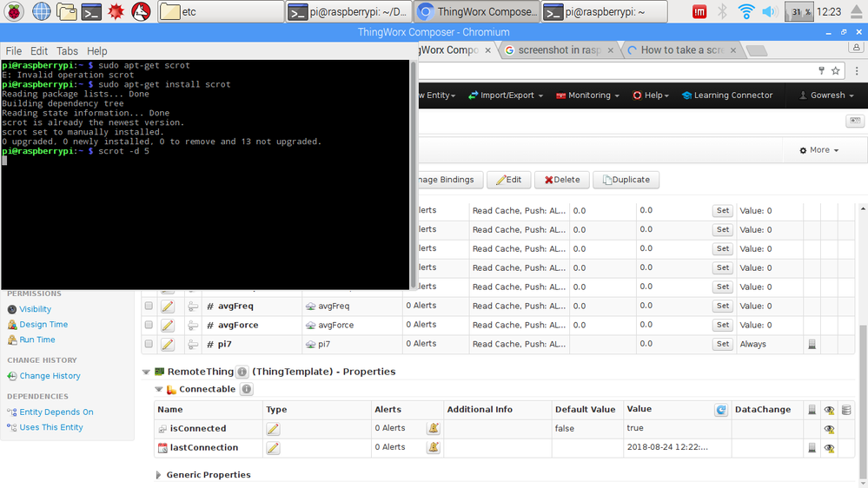Screen dimensions: 868x488
Task: Launch the terminal from the taskbar launcher
Action: 90,11
